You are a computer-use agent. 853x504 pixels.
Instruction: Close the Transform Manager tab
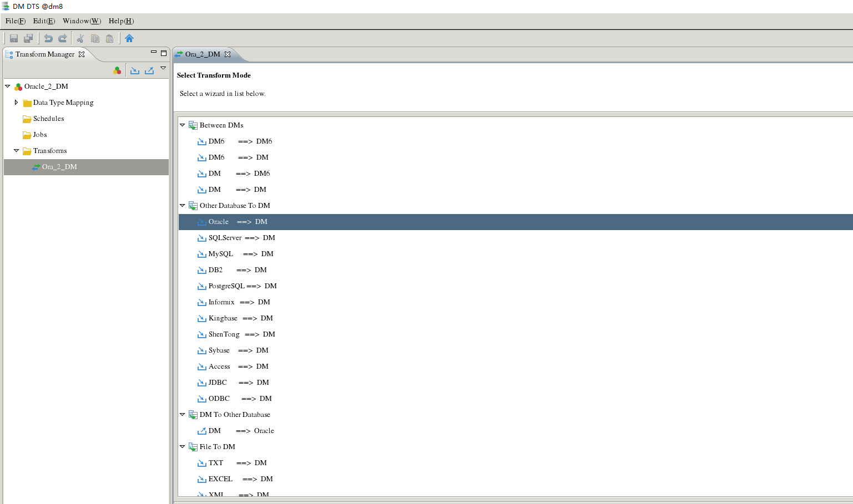pyautogui.click(x=82, y=54)
